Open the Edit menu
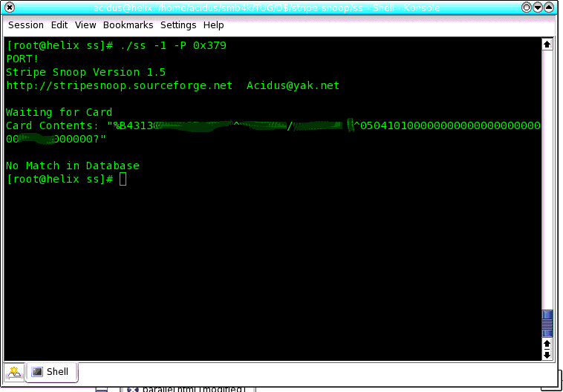This screenshot has height=392, width=563. click(59, 24)
